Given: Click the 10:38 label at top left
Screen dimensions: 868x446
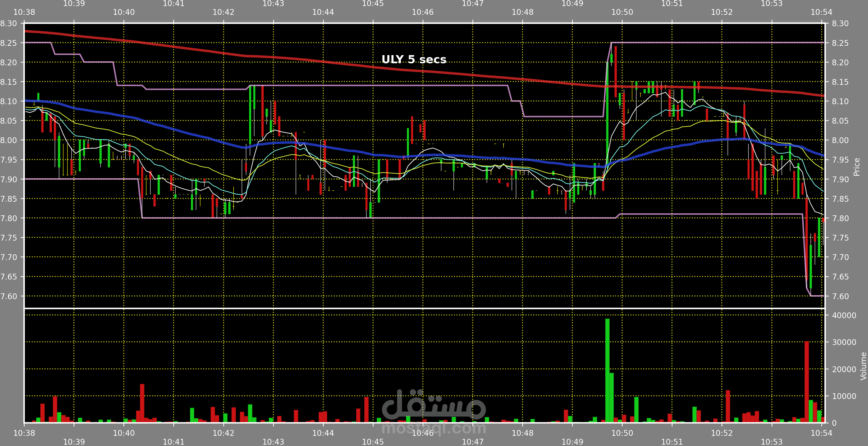Looking at the screenshot, I should pos(24,12).
